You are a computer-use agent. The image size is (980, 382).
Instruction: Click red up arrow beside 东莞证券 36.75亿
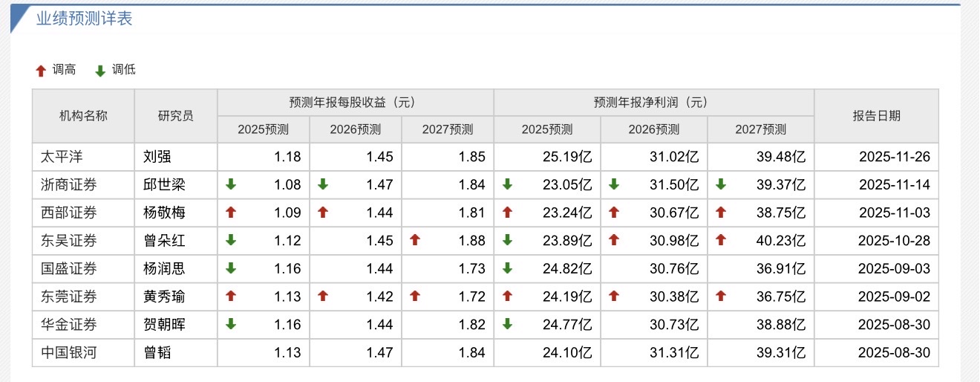[721, 297]
